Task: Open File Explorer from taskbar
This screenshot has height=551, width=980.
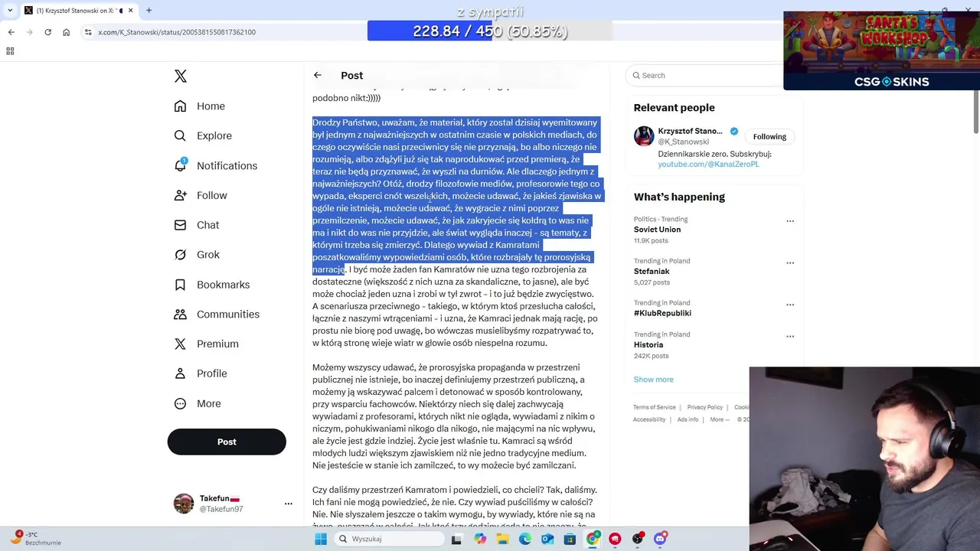Action: (502, 539)
